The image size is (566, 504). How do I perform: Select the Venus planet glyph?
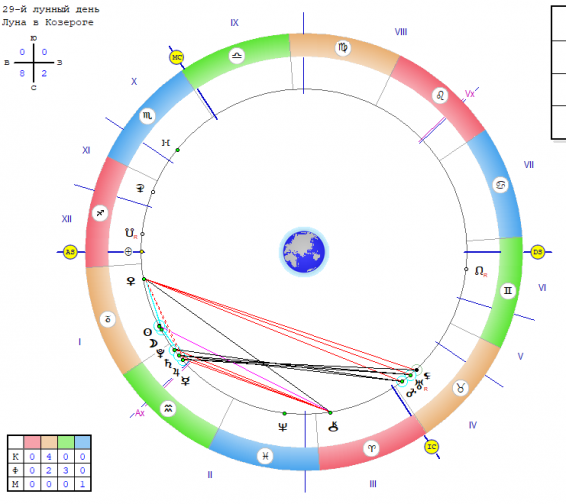click(131, 281)
